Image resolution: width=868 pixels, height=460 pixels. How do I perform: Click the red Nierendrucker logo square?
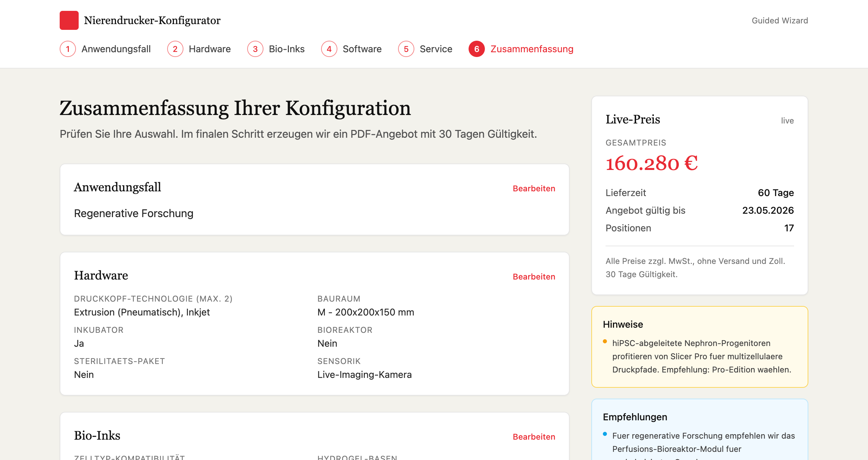69,20
